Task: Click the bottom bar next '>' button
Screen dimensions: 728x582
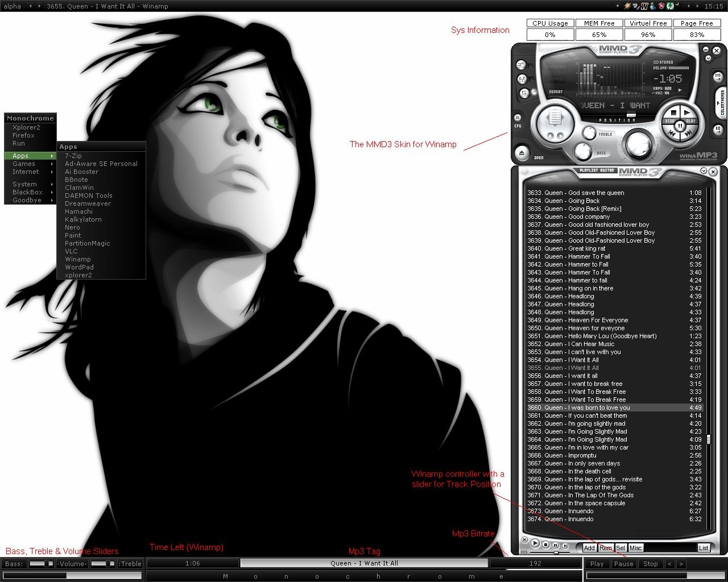Action: point(681,564)
